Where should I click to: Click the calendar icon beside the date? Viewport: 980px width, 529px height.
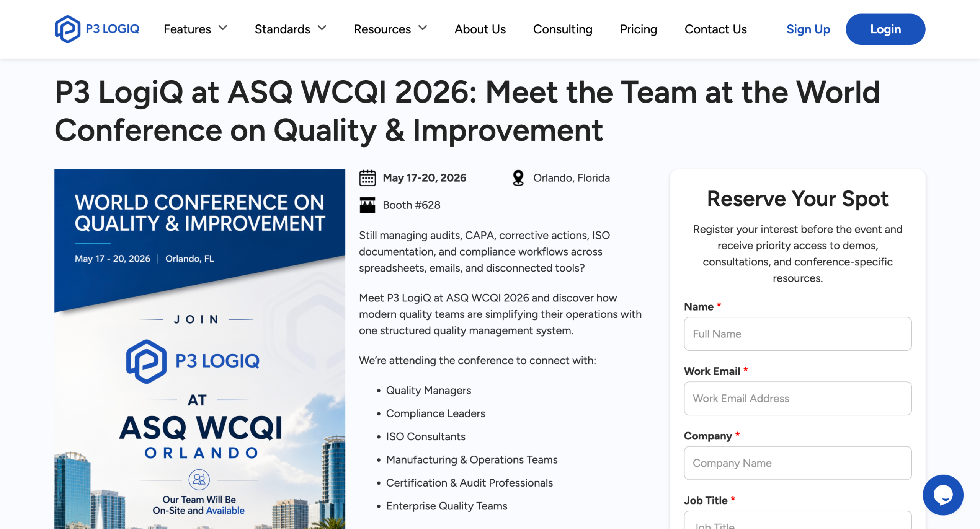point(367,178)
